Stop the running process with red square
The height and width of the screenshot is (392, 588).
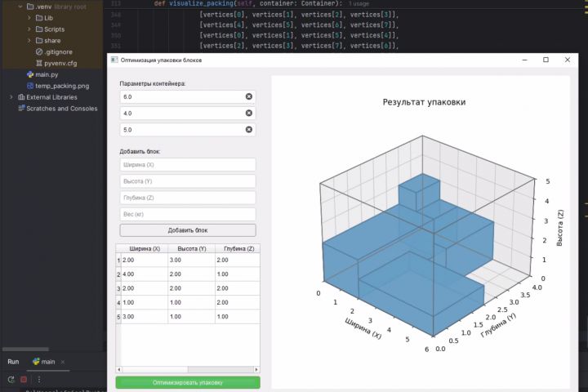click(24, 380)
